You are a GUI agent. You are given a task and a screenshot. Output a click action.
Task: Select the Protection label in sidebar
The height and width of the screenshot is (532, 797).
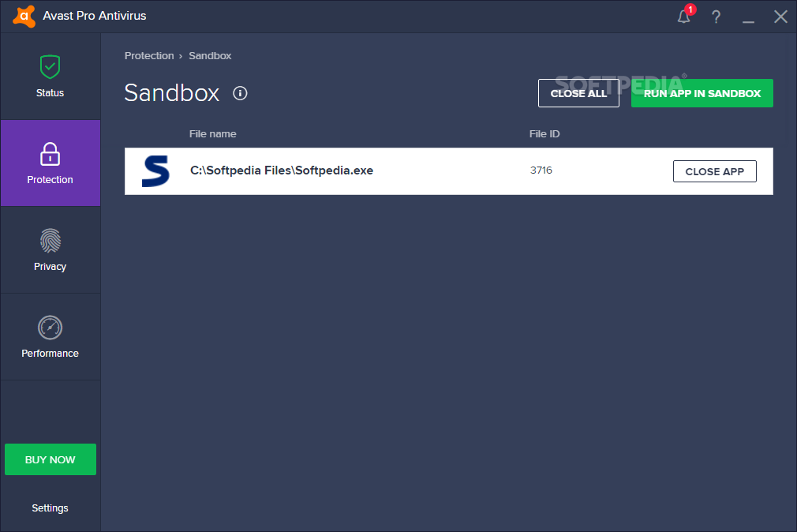click(50, 179)
